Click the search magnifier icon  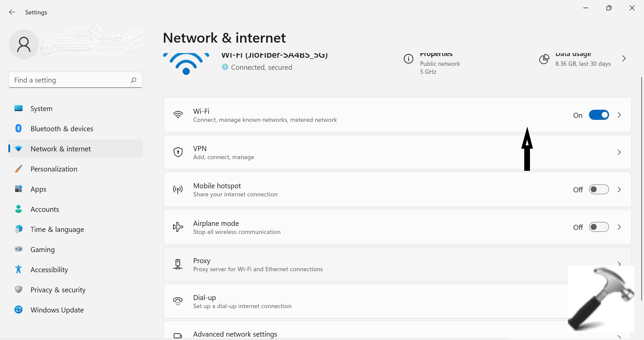coord(133,80)
